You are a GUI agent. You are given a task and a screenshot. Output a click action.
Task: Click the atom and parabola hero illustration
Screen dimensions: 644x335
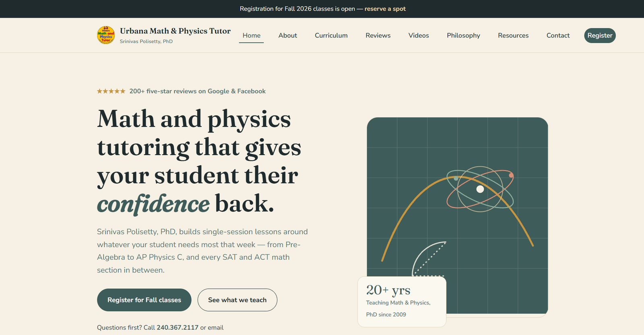click(x=457, y=215)
